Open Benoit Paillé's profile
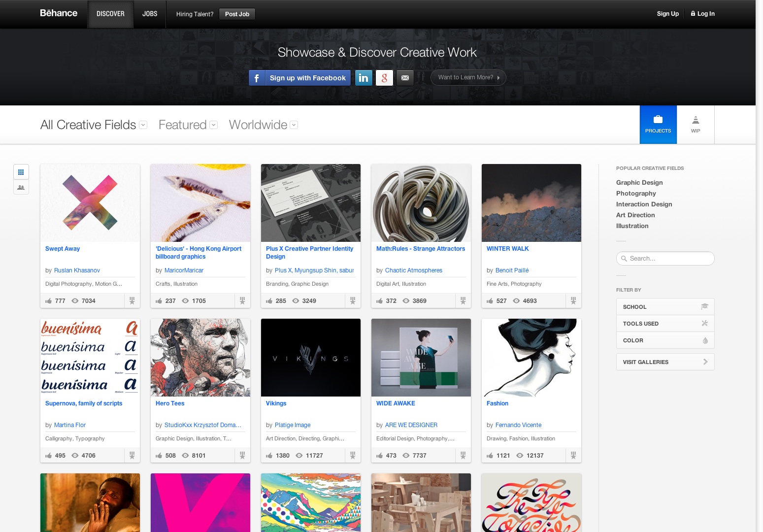Viewport: 763px width, 532px height. pyautogui.click(x=512, y=270)
